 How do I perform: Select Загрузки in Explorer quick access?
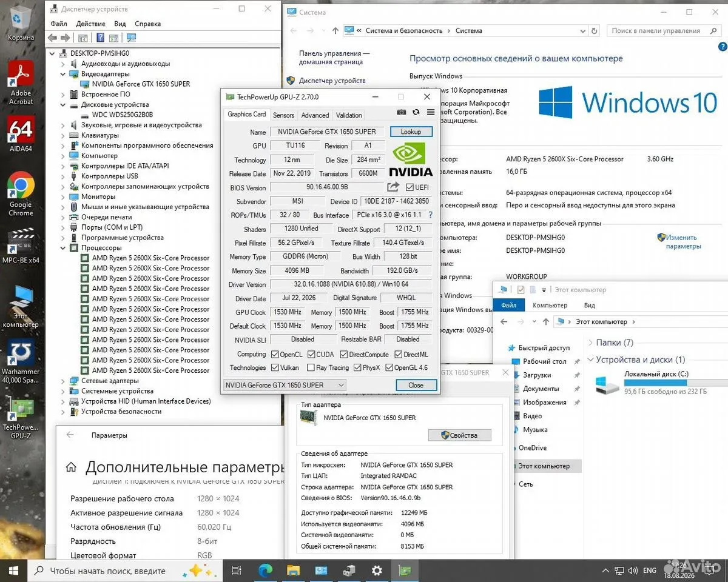click(537, 375)
